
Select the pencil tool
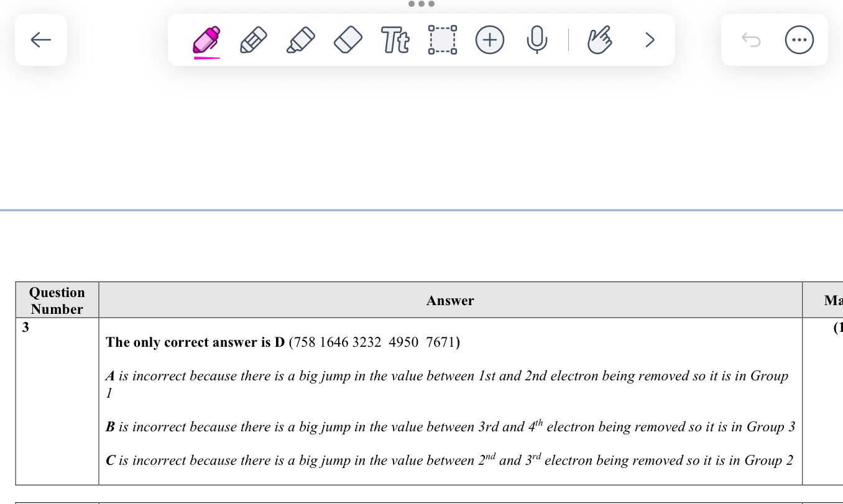pyautogui.click(x=253, y=40)
